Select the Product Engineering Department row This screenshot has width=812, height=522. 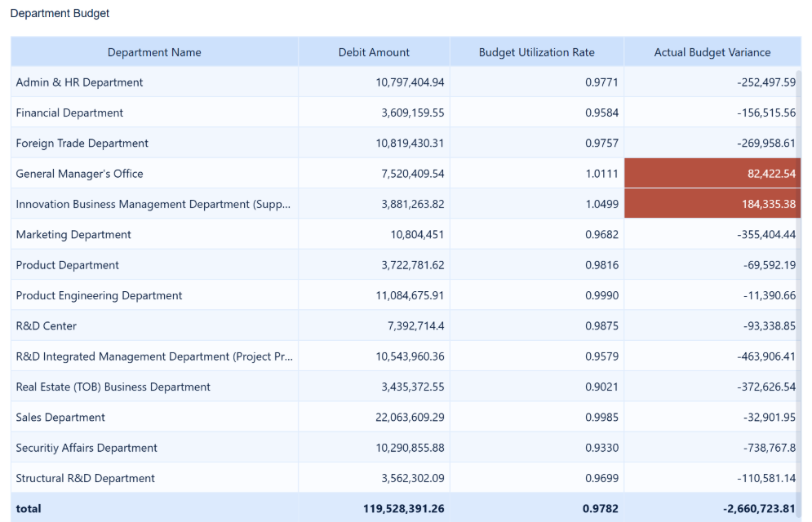[99, 295]
